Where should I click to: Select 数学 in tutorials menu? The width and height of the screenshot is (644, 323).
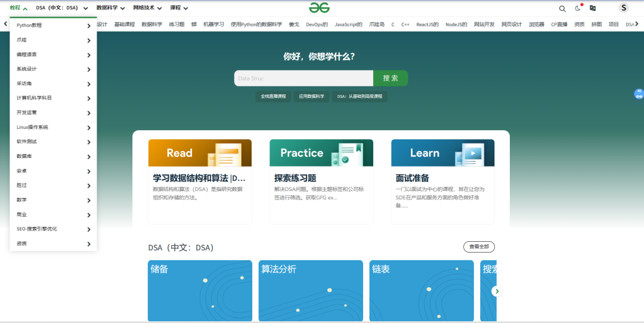tap(54, 200)
